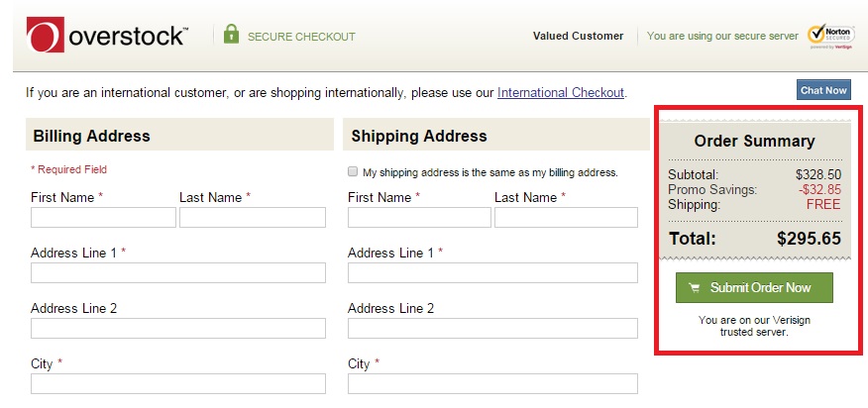Submit the order with Submit Order Now

coord(754,287)
